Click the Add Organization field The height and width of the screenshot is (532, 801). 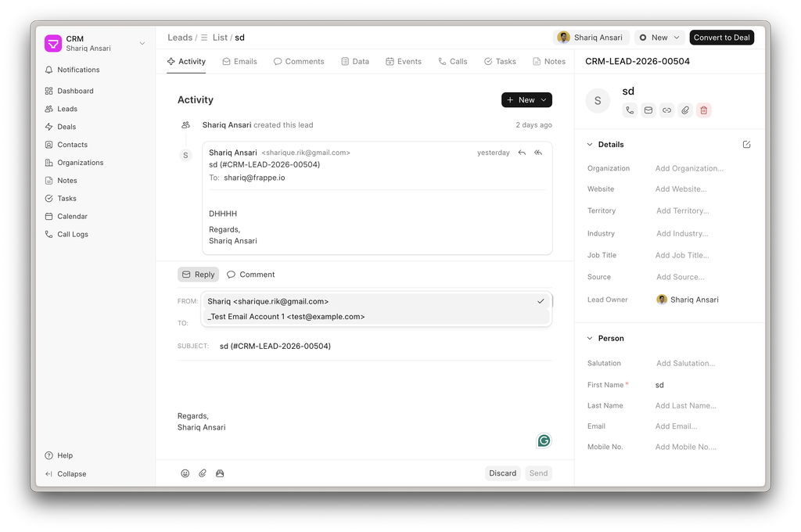pyautogui.click(x=689, y=168)
